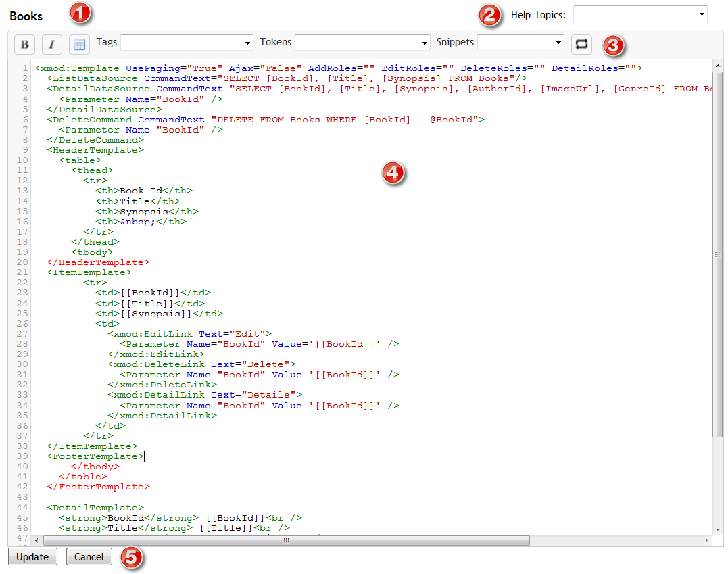Screen dimensions: 728x574
Task: Click the opening thead tag on line 11
Action: pos(93,170)
